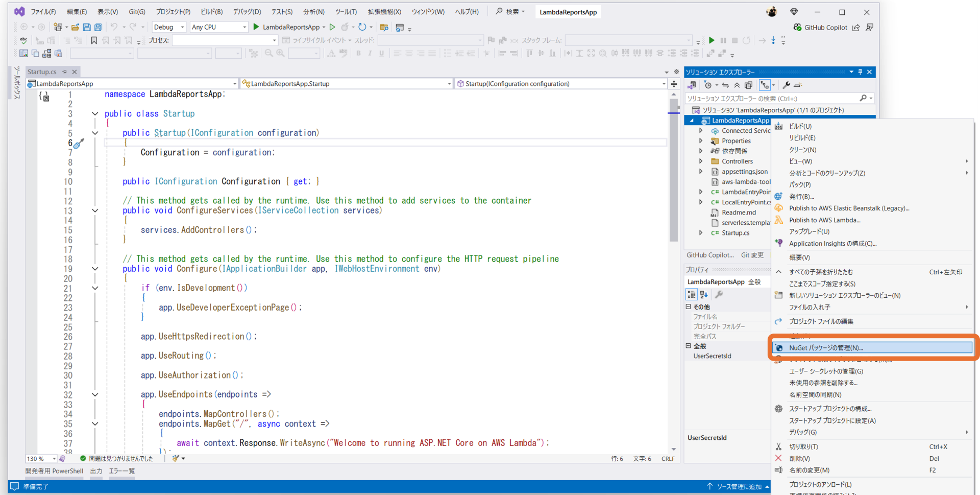Viewport: 980px width, 495px height.
Task: Collapse the その他 category in Properties
Action: tap(688, 307)
